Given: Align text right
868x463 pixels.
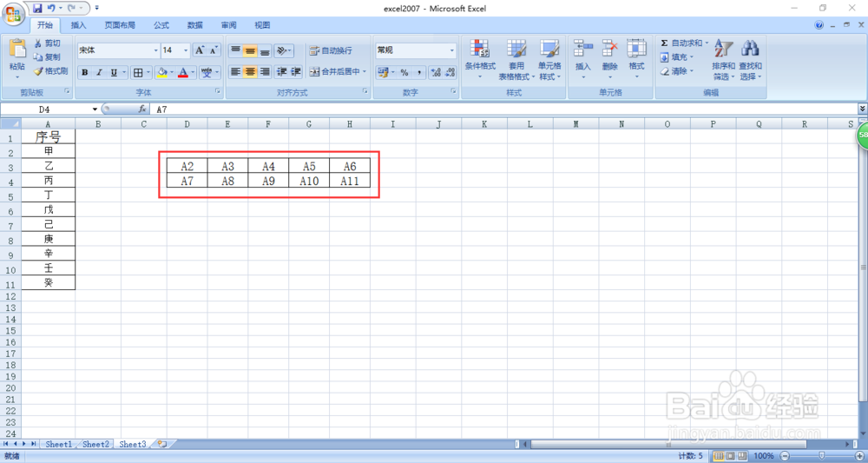Looking at the screenshot, I should (x=265, y=72).
